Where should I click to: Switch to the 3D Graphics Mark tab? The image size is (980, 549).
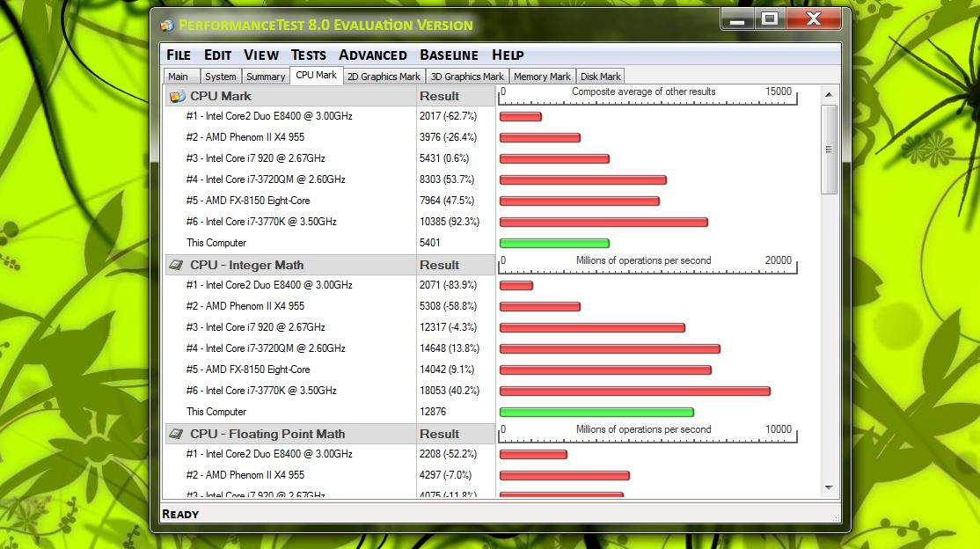tap(467, 77)
